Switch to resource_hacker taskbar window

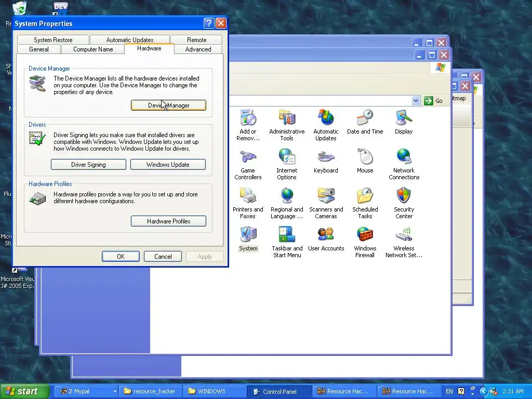[150, 392]
